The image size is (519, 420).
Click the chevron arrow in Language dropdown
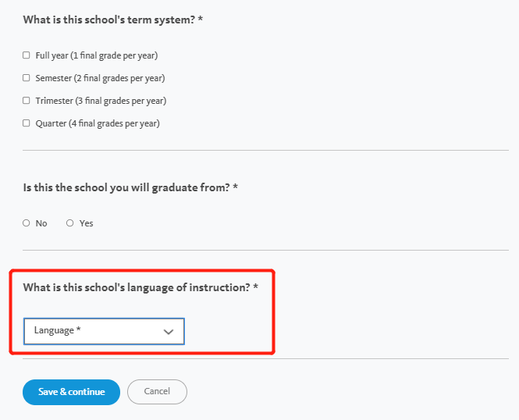click(169, 332)
